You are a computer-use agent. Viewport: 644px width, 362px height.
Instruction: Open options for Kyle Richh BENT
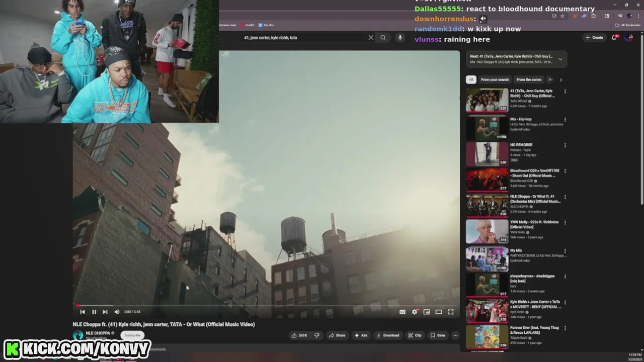565,302
